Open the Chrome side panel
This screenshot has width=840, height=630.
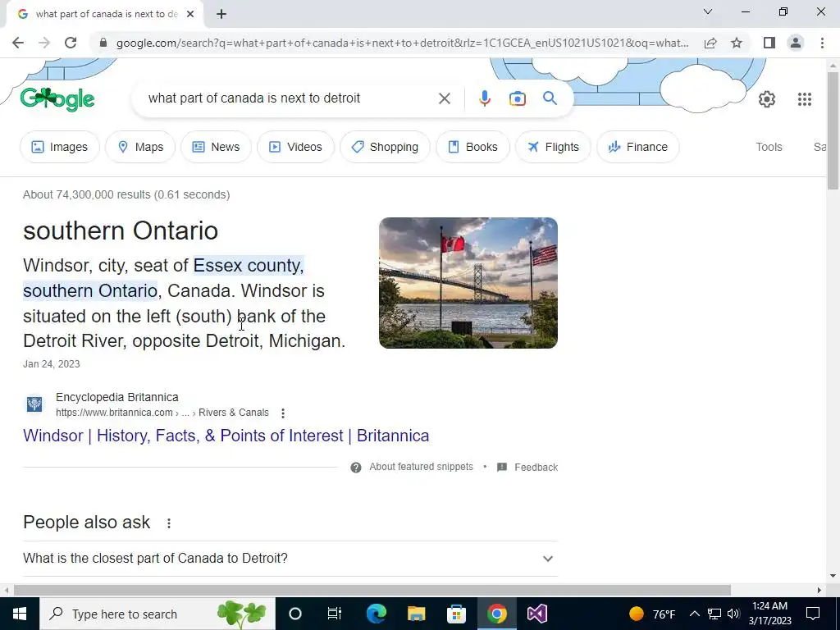[769, 43]
